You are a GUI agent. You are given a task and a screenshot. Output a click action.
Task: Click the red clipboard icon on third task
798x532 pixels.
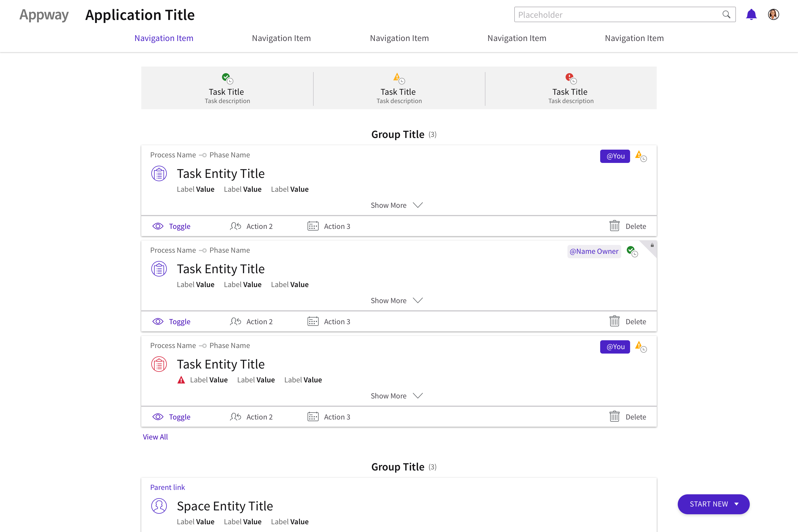(x=159, y=364)
